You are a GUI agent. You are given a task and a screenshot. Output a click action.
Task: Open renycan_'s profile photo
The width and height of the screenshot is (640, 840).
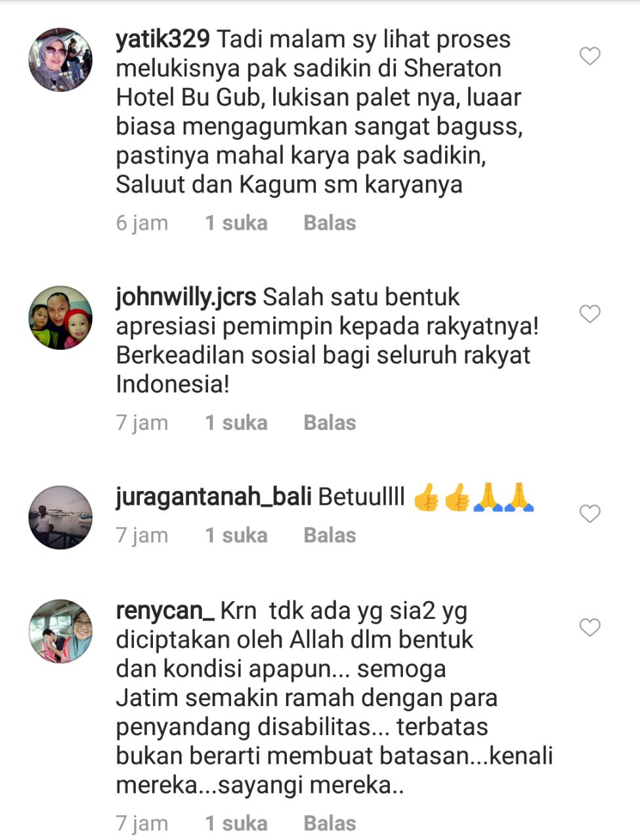pyautogui.click(x=60, y=631)
